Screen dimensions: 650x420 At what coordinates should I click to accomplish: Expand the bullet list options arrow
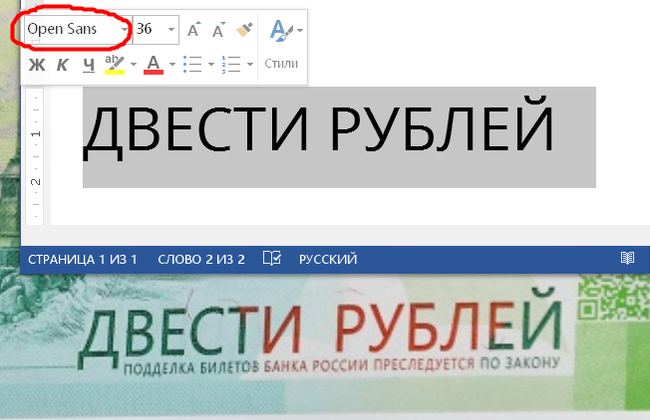(211, 64)
